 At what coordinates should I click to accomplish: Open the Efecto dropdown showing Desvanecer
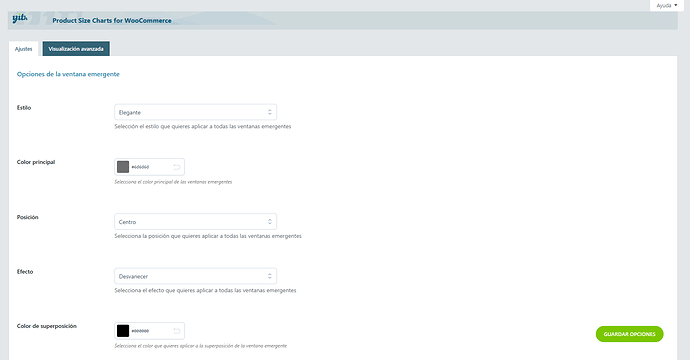pyautogui.click(x=195, y=276)
